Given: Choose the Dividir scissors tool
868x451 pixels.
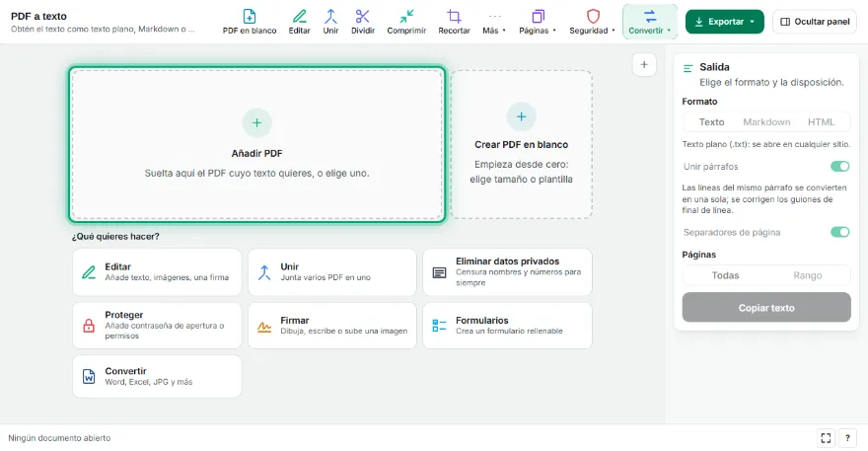Looking at the screenshot, I should click(363, 22).
